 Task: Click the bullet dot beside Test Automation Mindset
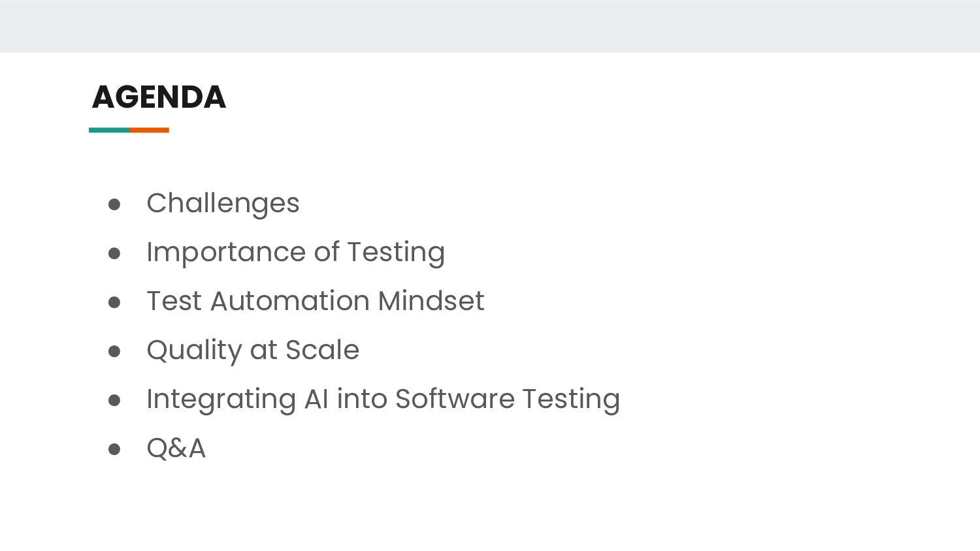click(114, 302)
